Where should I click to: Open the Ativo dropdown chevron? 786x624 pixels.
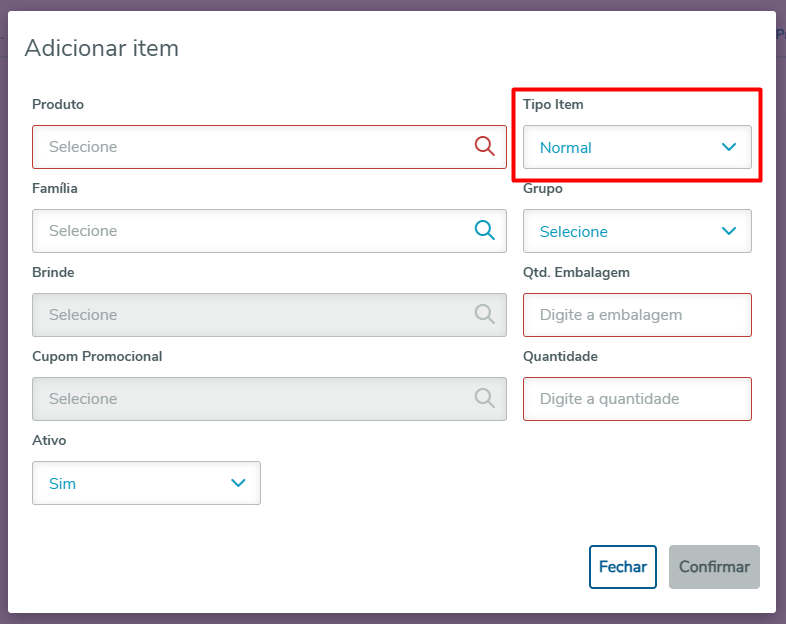click(238, 483)
